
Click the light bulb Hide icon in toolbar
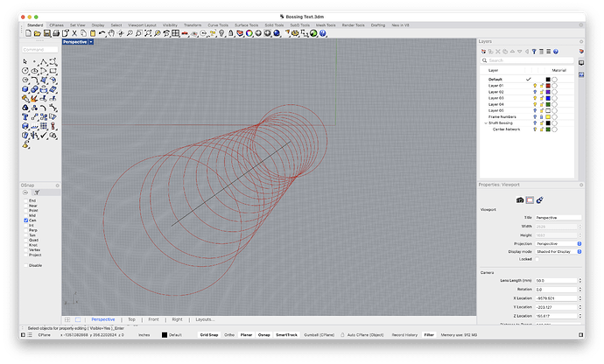coord(221,33)
